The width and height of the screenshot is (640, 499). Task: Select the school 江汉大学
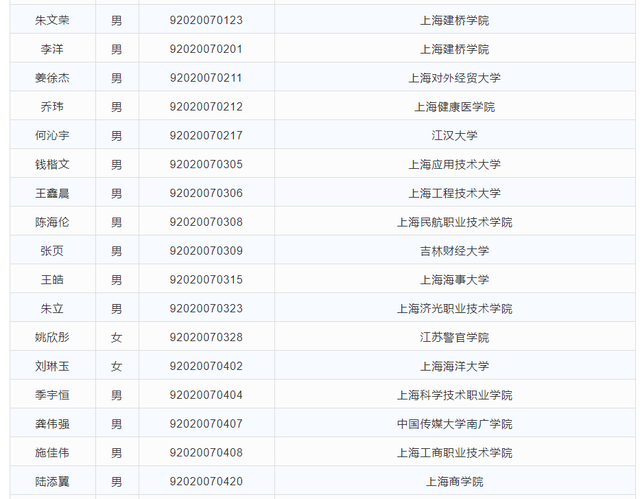pyautogui.click(x=455, y=135)
